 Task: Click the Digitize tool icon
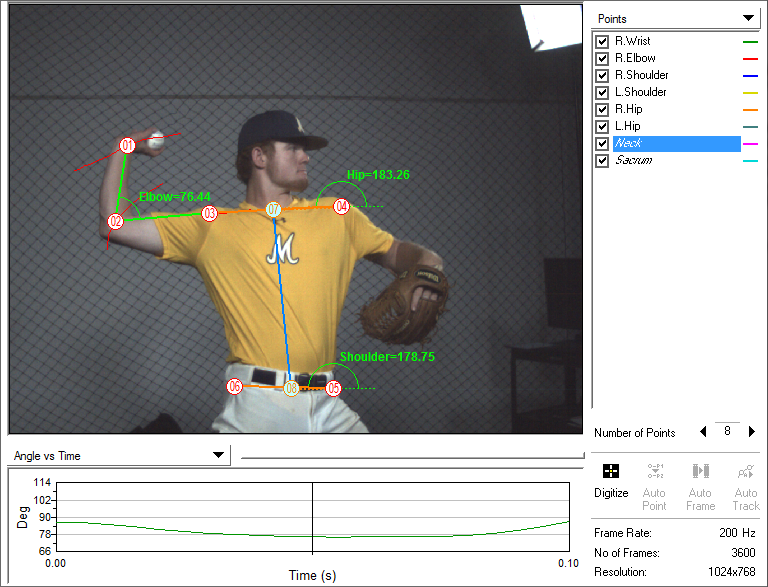pyautogui.click(x=611, y=472)
